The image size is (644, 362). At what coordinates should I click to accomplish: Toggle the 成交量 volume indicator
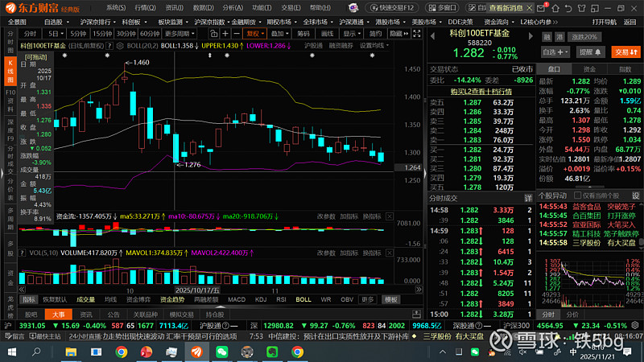pyautogui.click(x=85, y=299)
